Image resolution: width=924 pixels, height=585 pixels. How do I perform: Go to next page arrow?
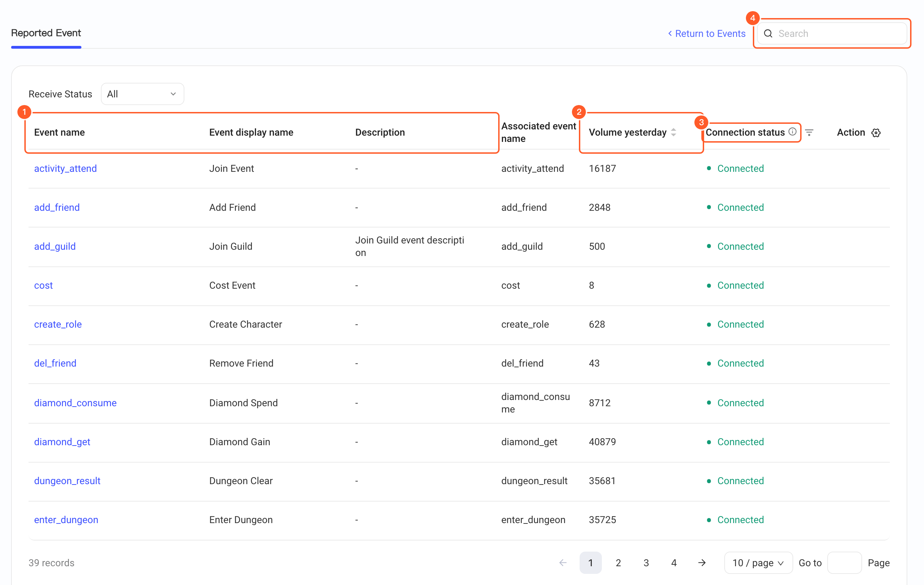702,563
